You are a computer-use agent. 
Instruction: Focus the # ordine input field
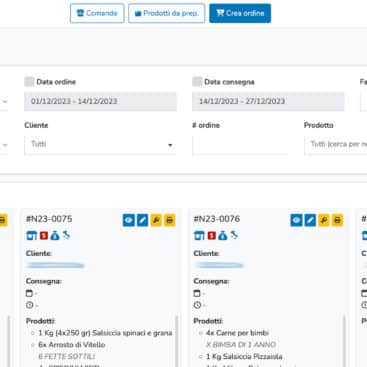[240, 145]
